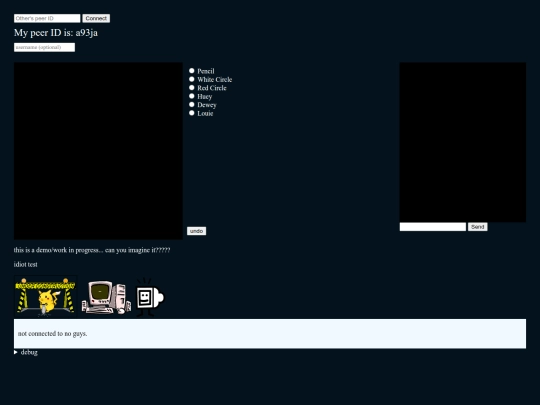This screenshot has height=405, width=540.
Task: Focus the chat message input box
Action: (x=433, y=227)
